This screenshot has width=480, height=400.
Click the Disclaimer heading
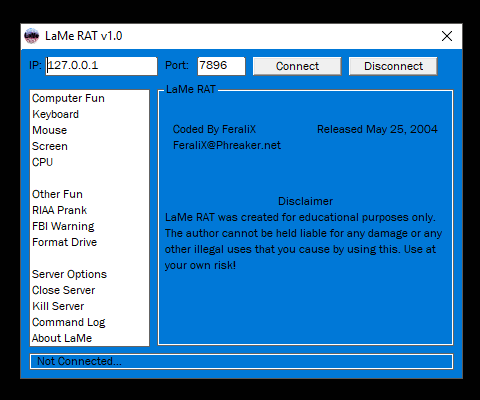tap(306, 201)
